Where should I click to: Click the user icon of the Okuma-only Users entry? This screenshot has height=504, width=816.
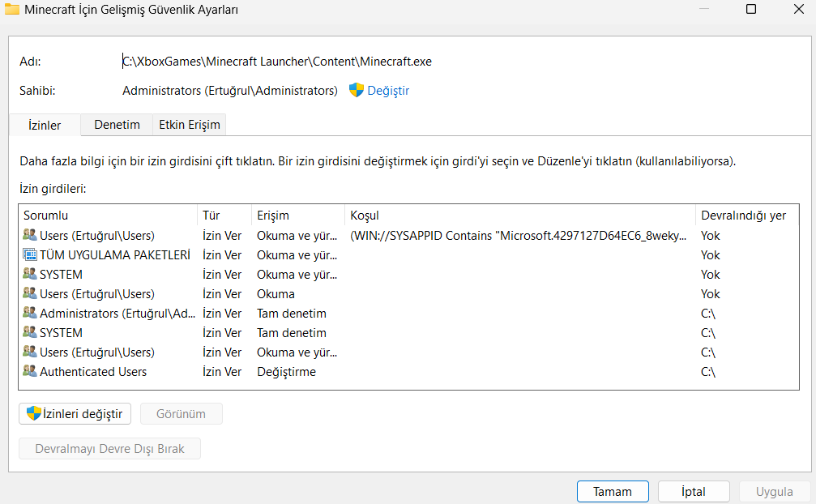[30, 294]
